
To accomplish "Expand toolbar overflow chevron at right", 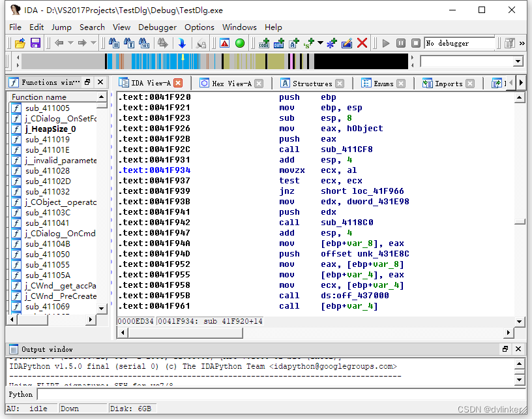I will pyautogui.click(x=522, y=43).
